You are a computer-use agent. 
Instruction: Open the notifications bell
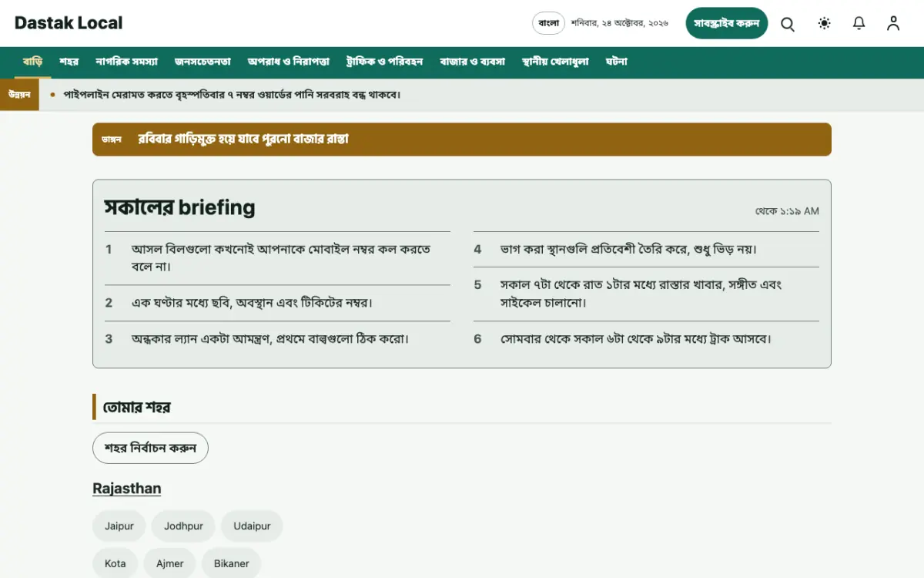859,24
